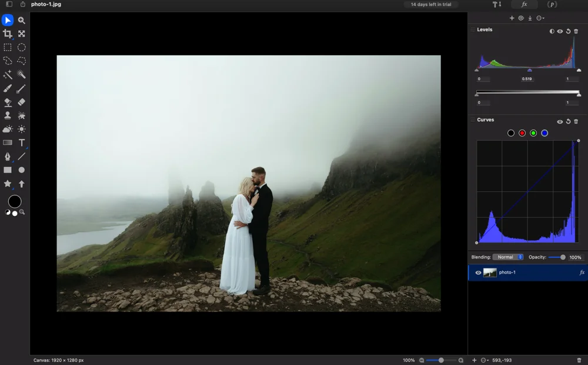Open layer options ellipsis menu at bottom
588x365 pixels.
[x=485, y=360]
